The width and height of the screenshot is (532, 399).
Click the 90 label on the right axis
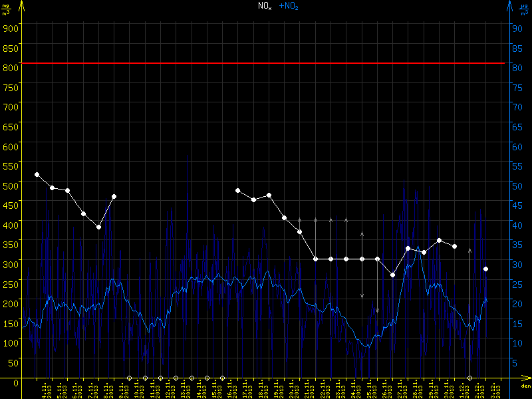pos(516,28)
